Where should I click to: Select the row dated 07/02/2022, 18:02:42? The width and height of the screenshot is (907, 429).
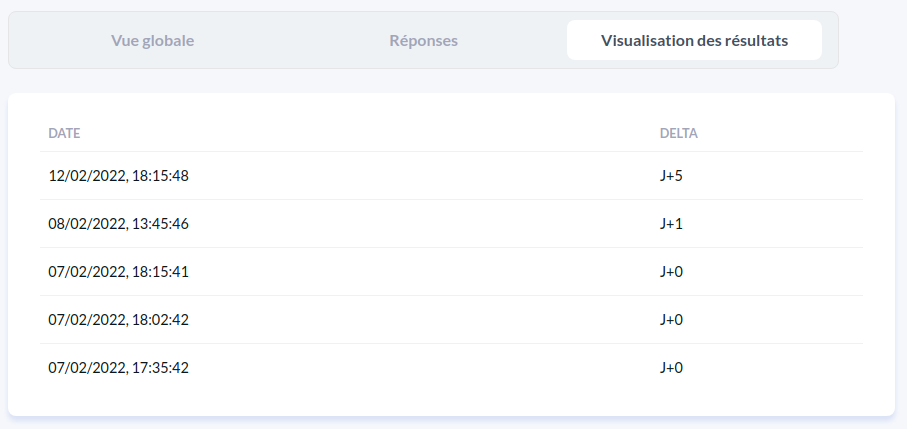tap(450, 320)
